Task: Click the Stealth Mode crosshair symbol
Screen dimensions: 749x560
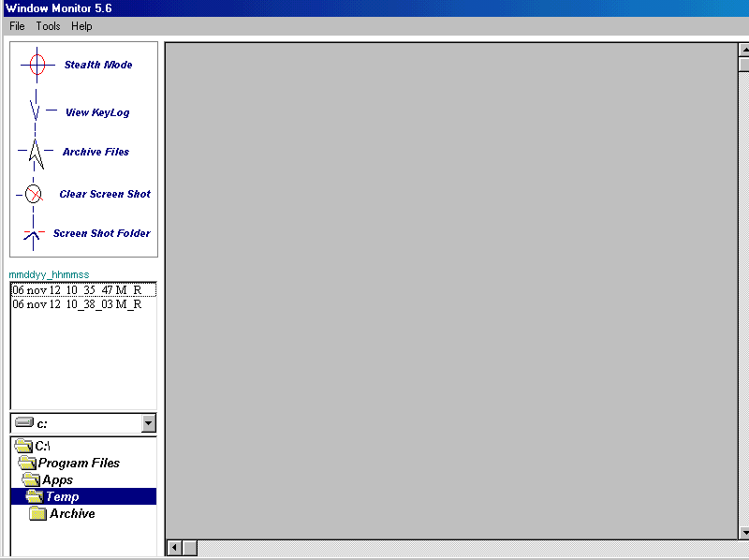Action: pos(37,65)
